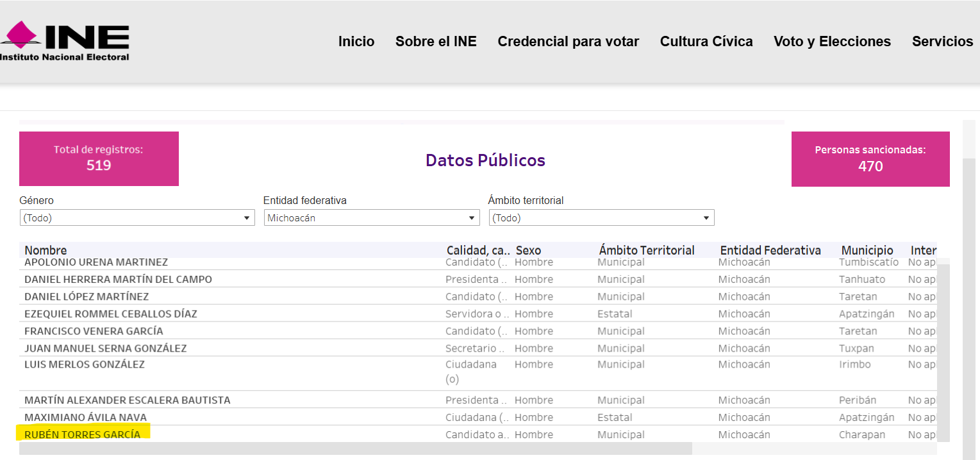Open the Servicios menu
Image resolution: width=980 pixels, height=460 pixels.
[x=942, y=42]
